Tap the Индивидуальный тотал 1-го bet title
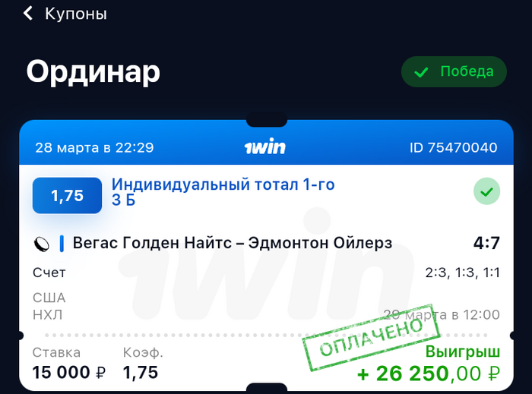The width and height of the screenshot is (532, 394). [x=223, y=185]
